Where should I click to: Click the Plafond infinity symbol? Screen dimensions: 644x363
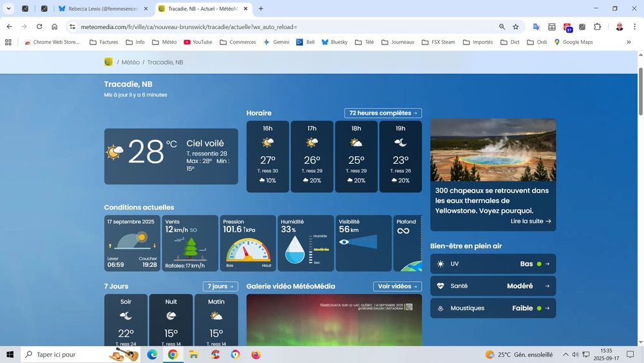(x=403, y=231)
